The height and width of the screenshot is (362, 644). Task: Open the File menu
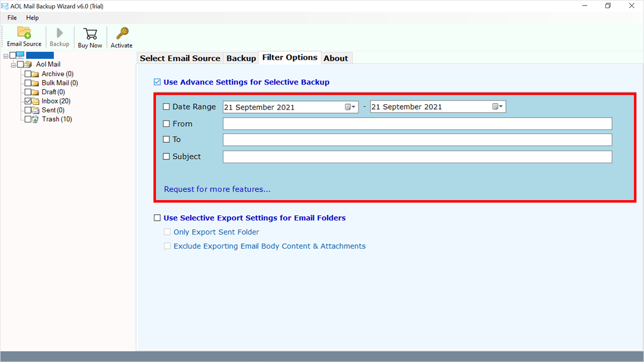tap(12, 18)
